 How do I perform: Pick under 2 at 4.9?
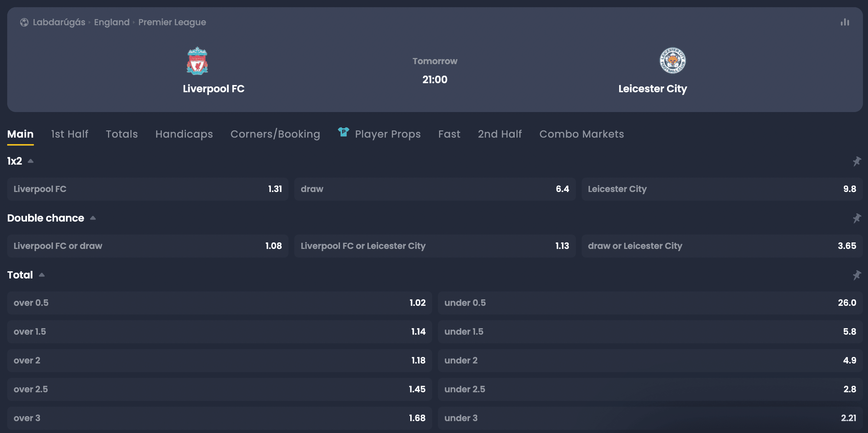pyautogui.click(x=650, y=361)
